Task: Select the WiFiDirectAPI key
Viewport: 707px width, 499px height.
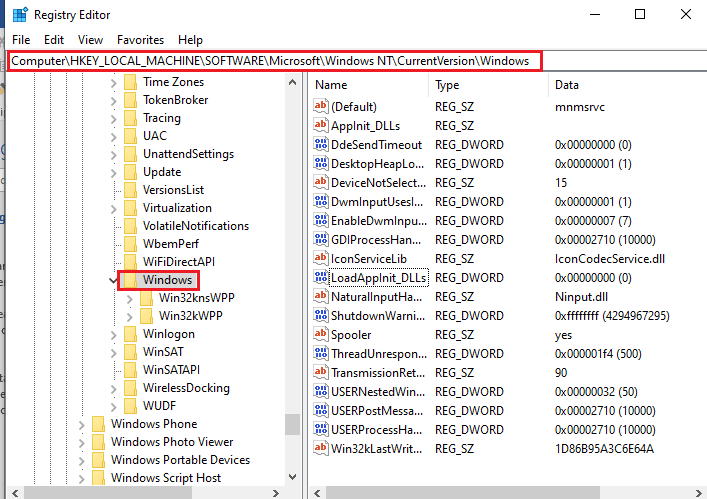Action: (179, 262)
